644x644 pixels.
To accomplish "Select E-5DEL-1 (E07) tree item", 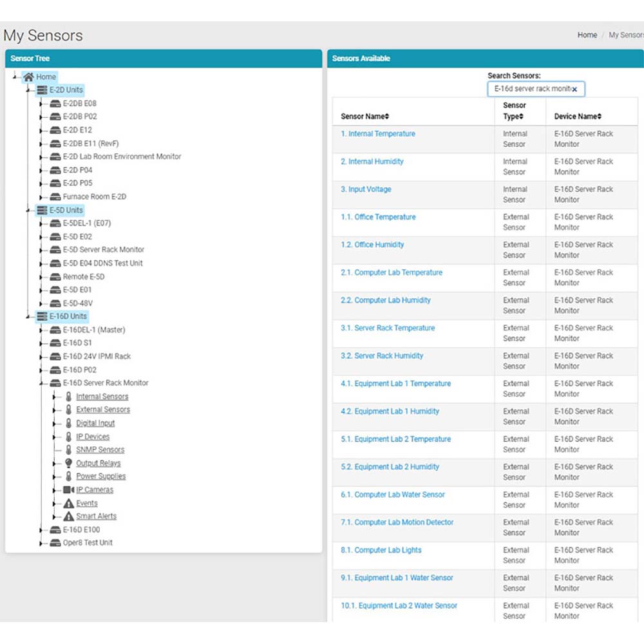I will click(x=86, y=223).
